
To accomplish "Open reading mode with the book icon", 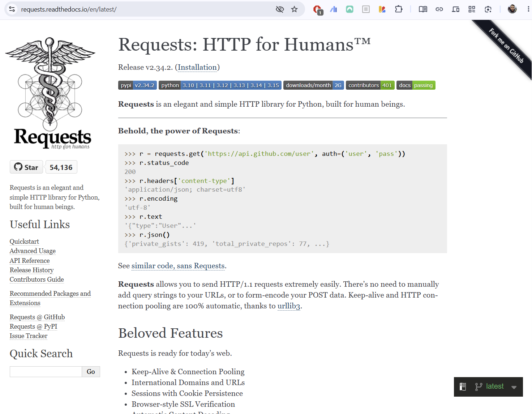I will click(423, 9).
